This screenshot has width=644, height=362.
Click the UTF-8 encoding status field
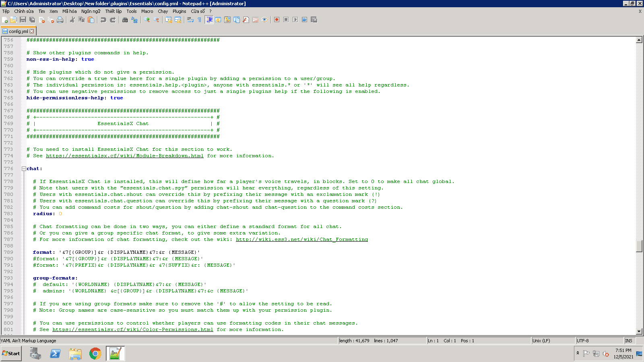(600, 341)
